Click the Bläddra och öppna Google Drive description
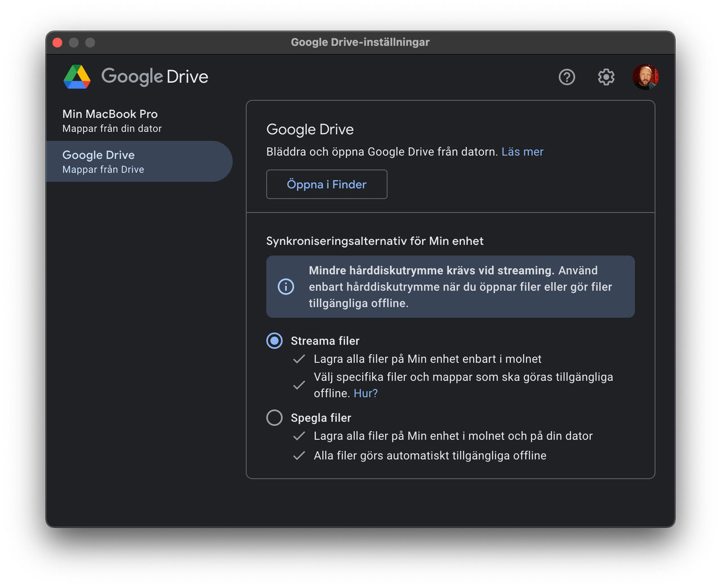 tap(382, 152)
